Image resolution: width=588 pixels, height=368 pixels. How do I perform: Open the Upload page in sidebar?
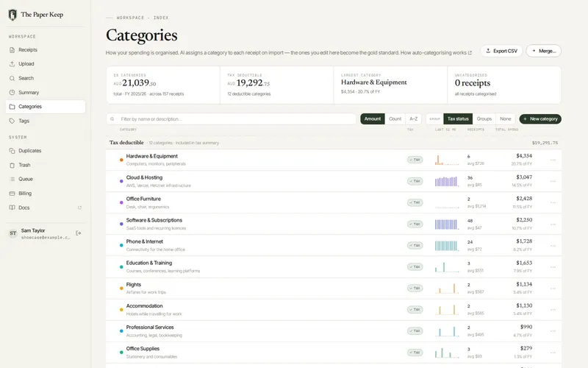(x=46, y=64)
